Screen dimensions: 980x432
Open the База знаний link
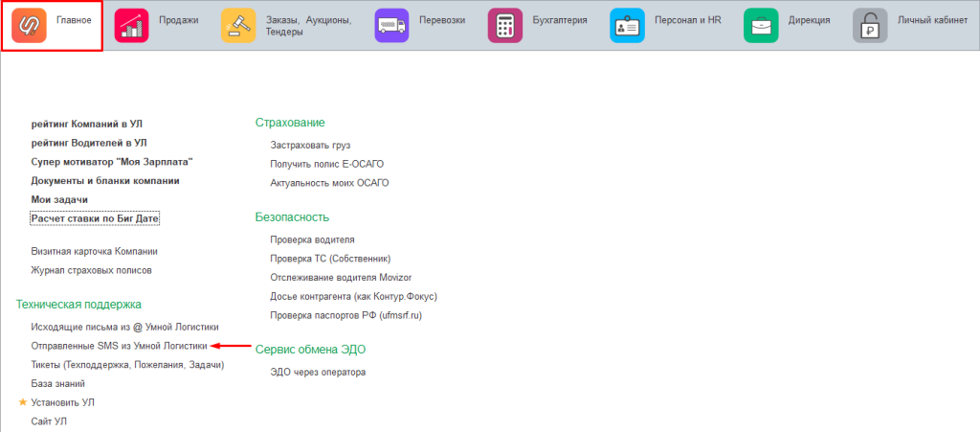(x=58, y=383)
